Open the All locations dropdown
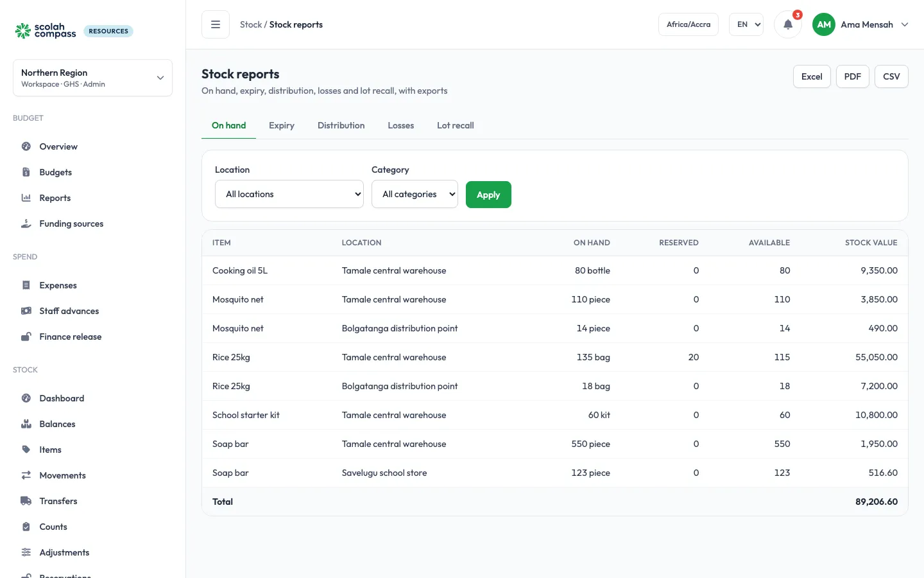 [289, 194]
